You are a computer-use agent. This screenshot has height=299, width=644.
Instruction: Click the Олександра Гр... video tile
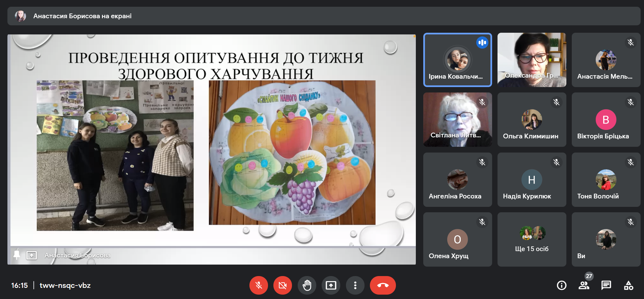point(532,60)
